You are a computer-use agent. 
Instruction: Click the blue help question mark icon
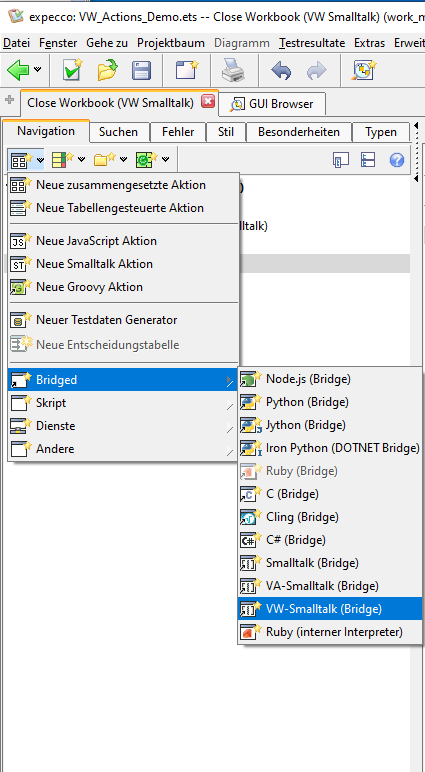click(396, 160)
